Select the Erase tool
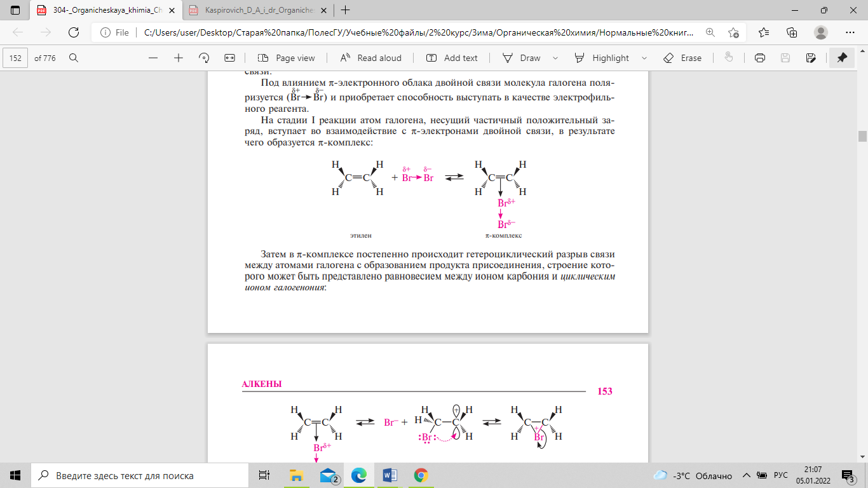The image size is (868, 488). pos(682,58)
